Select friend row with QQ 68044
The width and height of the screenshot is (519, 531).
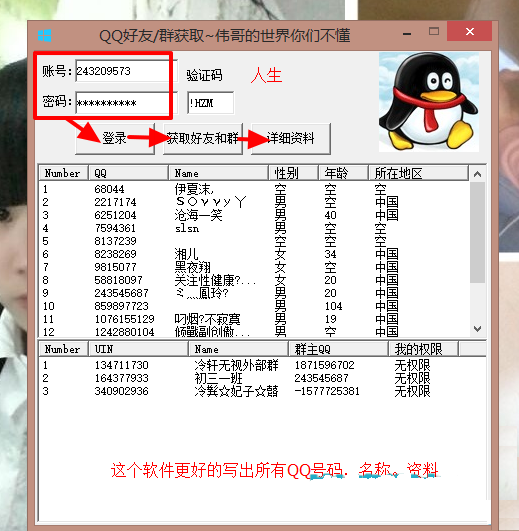(x=254, y=189)
